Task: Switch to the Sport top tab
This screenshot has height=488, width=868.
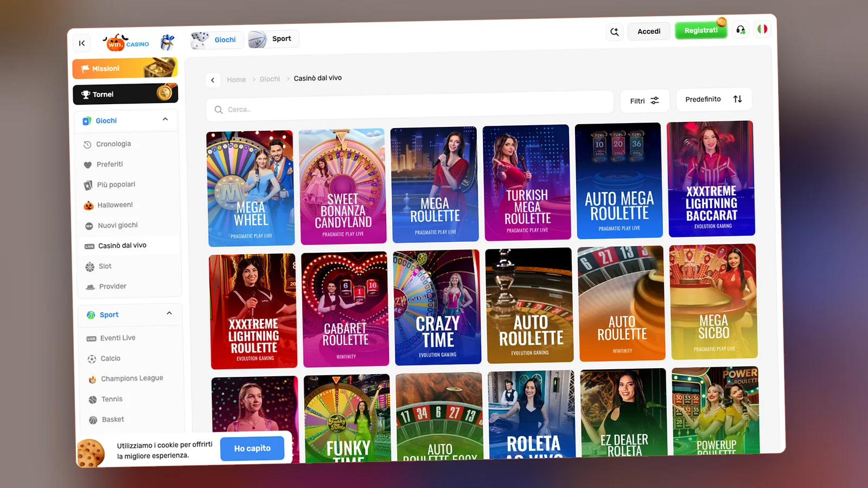Action: point(273,39)
